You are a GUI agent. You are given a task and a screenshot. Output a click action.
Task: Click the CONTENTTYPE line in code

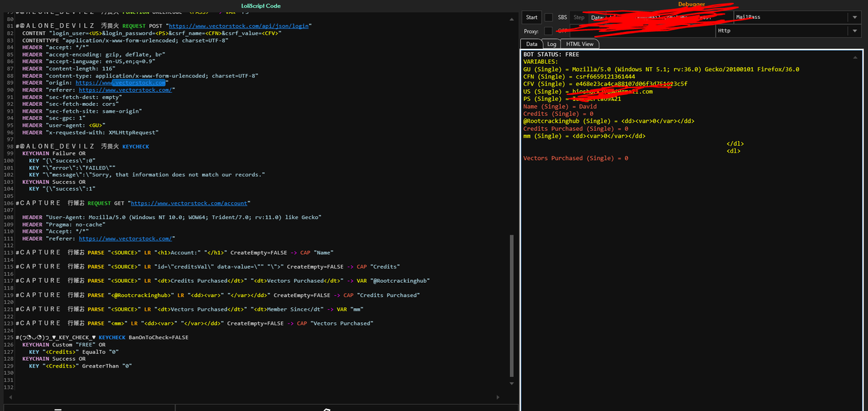pyautogui.click(x=125, y=40)
